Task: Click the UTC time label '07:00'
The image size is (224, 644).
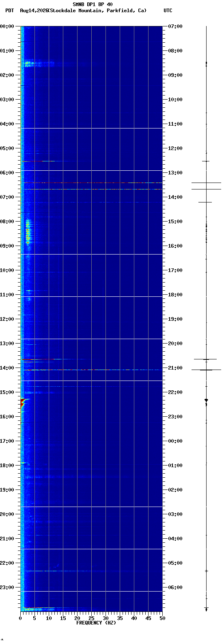Action: pos(175,26)
